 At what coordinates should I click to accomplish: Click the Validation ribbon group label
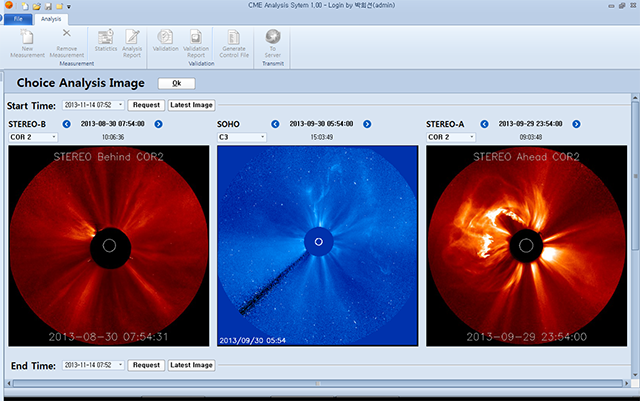(201, 64)
